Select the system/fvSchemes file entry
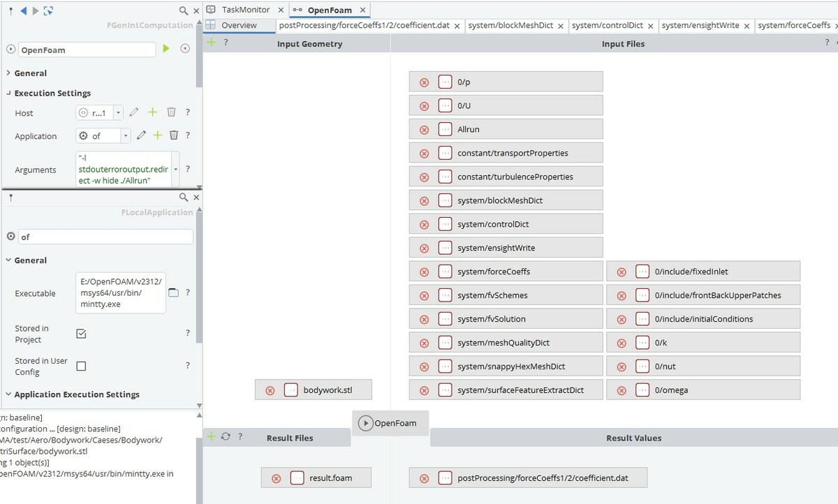Screen dimensions: 838x504 pos(506,295)
